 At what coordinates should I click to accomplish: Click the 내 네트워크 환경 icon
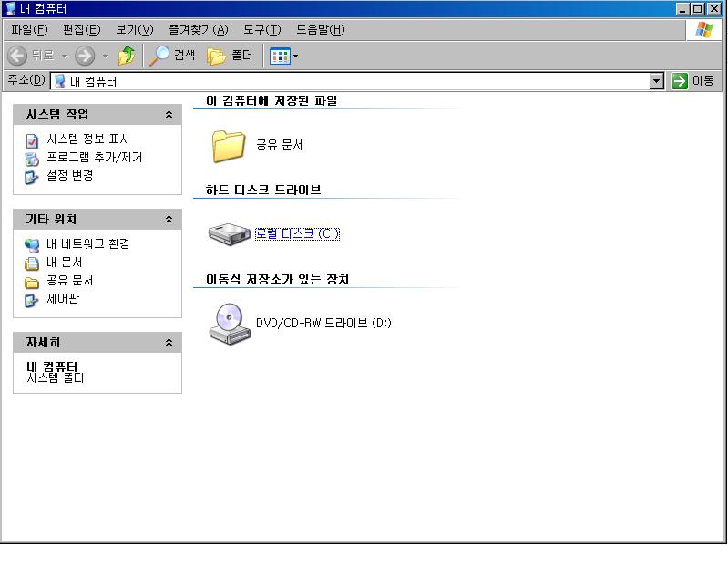[x=32, y=245]
